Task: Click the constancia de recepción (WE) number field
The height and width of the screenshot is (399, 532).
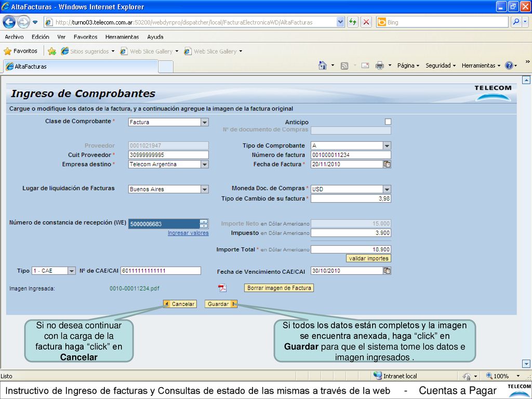Action: click(164, 224)
